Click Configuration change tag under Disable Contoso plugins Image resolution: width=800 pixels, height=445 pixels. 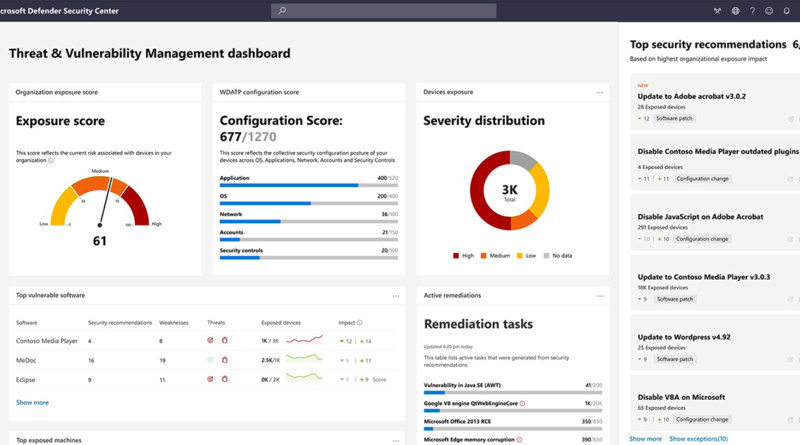coord(703,179)
